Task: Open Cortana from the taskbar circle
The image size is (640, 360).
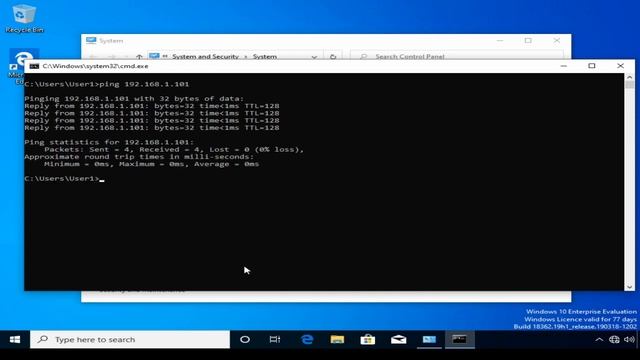Action: click(245, 340)
